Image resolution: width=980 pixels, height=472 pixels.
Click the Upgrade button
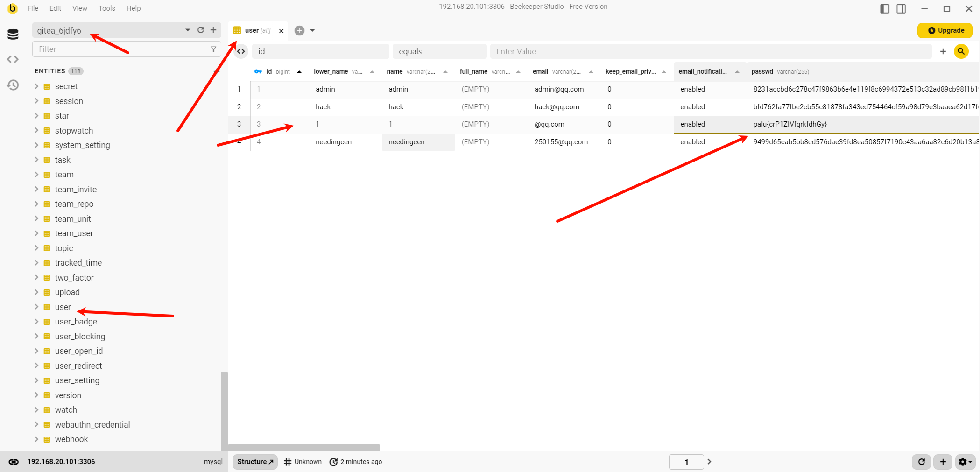click(945, 30)
